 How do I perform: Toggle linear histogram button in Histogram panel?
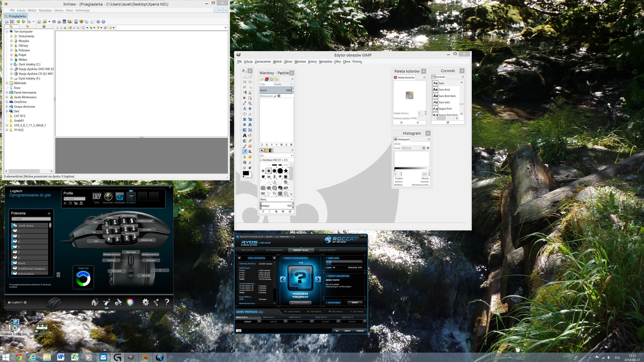click(x=423, y=148)
